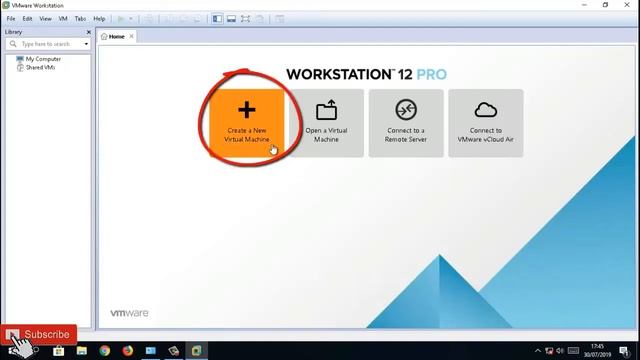Open the VM menu
Screen dimensions: 640x360
63,19
